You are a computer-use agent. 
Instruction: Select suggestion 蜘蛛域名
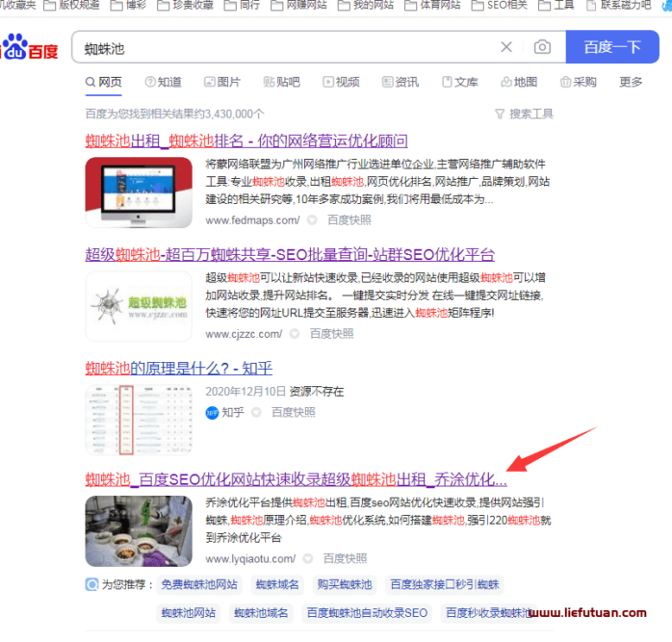(x=277, y=584)
